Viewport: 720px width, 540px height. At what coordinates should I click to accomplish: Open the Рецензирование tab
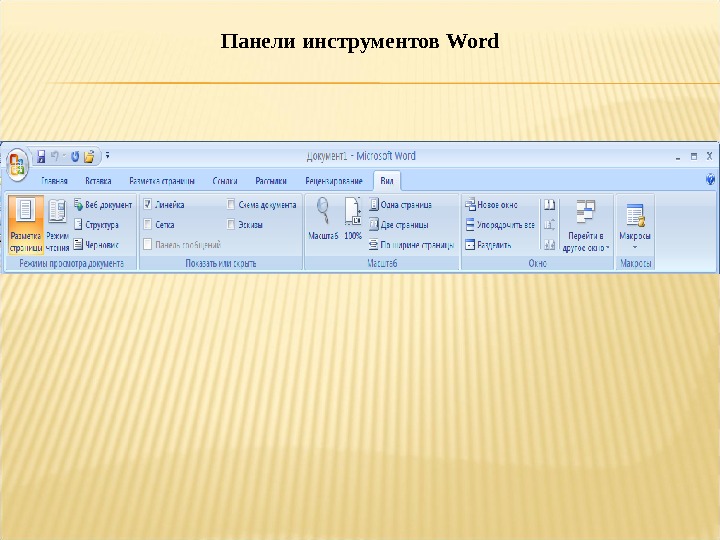tap(334, 181)
